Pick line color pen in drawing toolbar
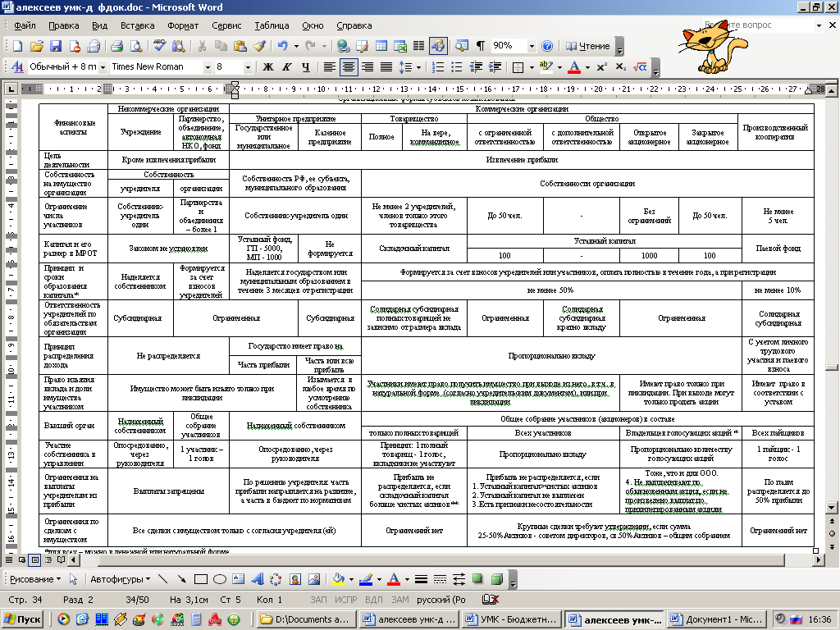The width and height of the screenshot is (840, 630). point(366,579)
